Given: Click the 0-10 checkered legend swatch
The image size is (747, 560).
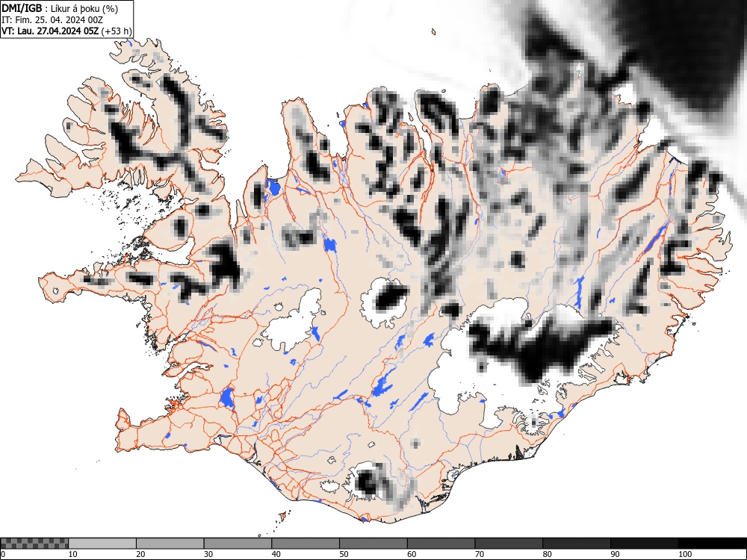Looking at the screenshot, I should (x=35, y=544).
